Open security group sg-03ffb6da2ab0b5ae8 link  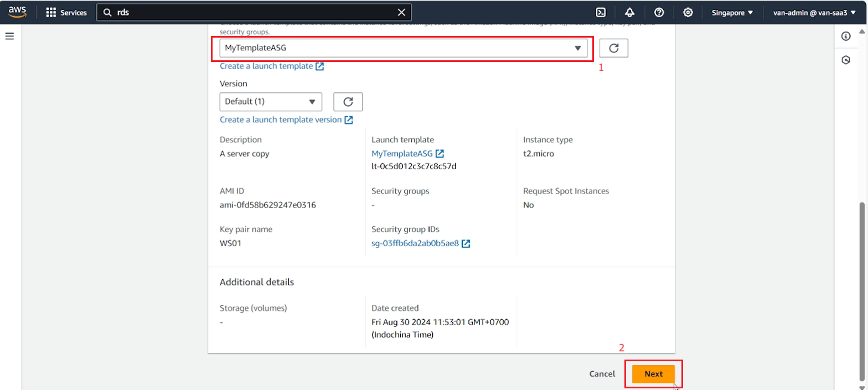(415, 243)
